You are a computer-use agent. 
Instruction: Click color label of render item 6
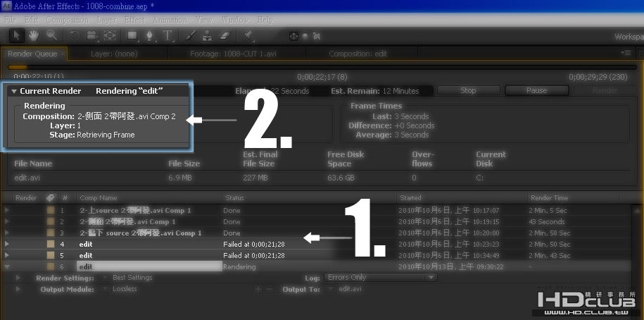51,266
